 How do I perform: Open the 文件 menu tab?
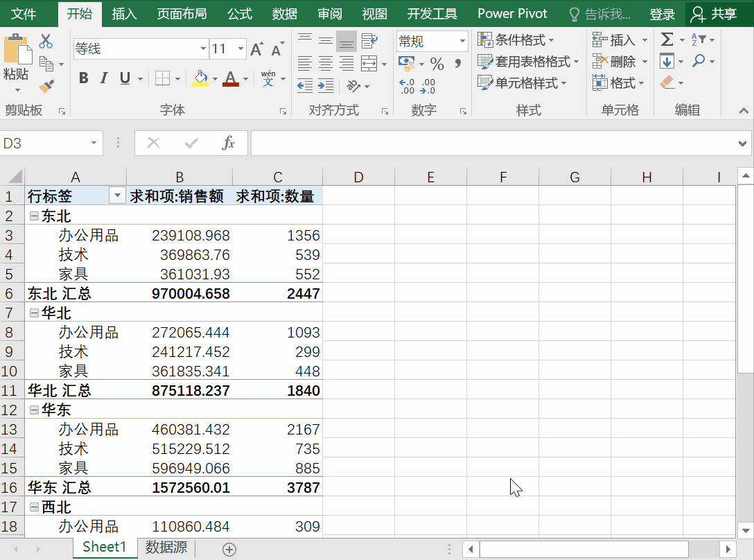coord(24,14)
